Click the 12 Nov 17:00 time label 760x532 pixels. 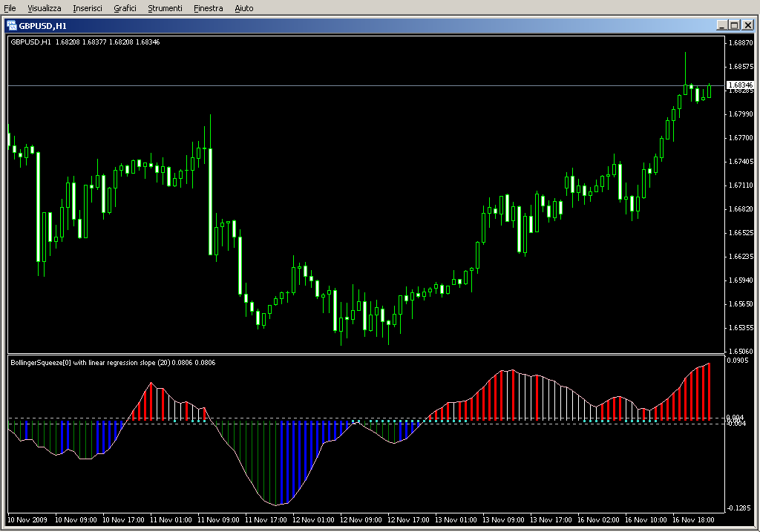point(408,520)
